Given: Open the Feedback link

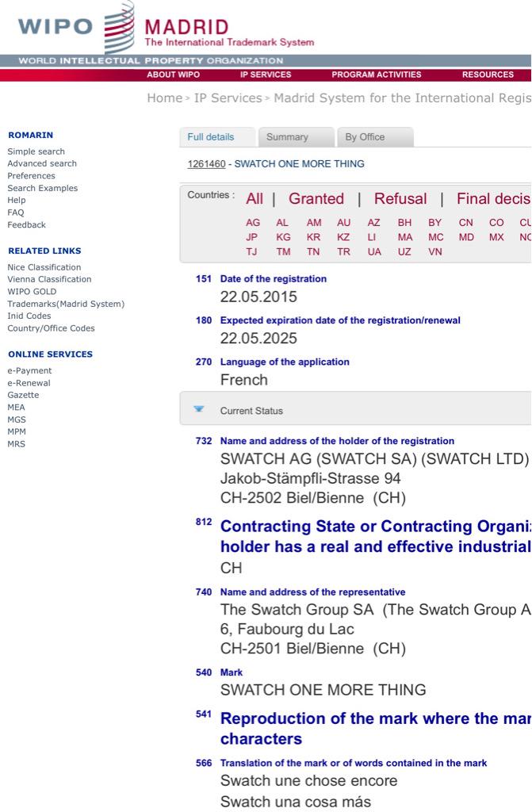Looking at the screenshot, I should 26,225.
